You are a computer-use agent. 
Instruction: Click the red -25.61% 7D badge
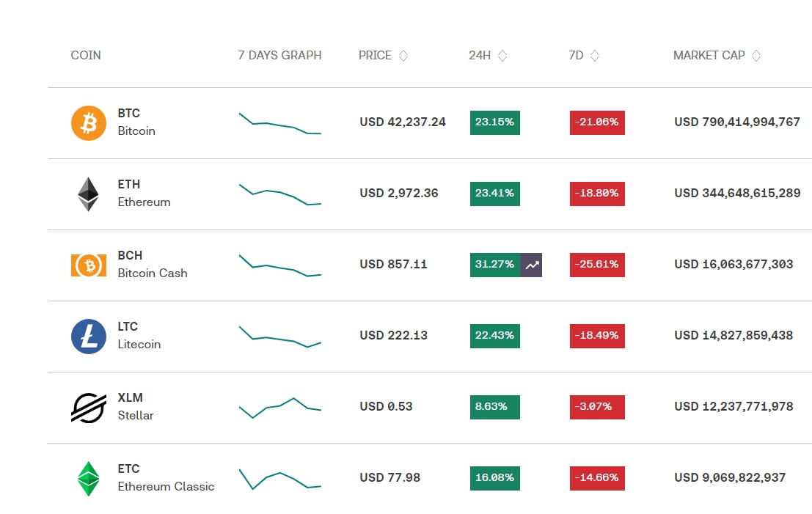coord(597,265)
